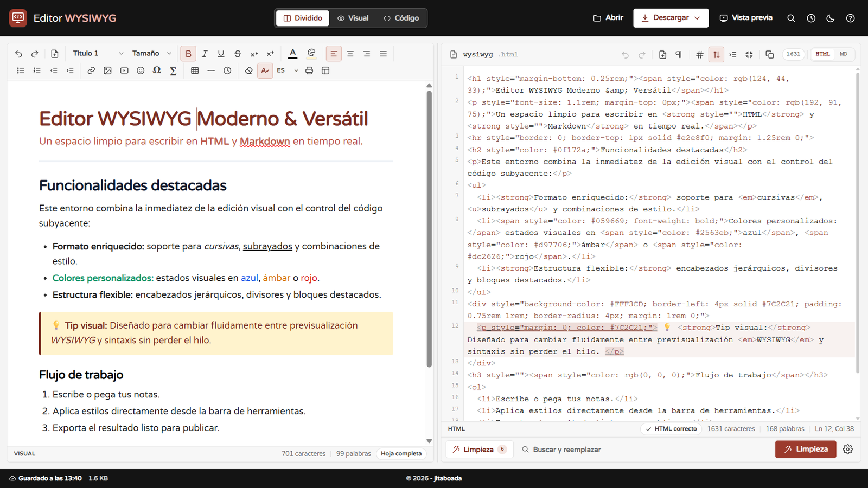
Task: Copy the code with the copy icon
Action: 769,54
